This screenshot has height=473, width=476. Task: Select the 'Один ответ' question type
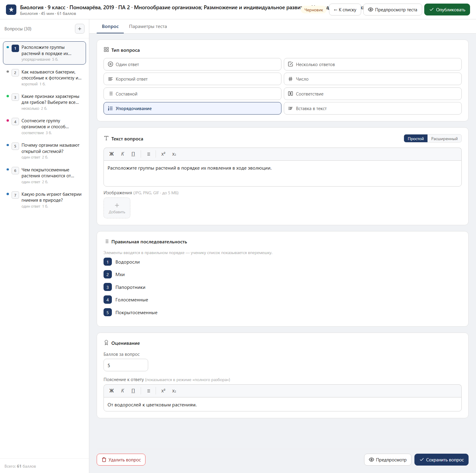pos(192,64)
